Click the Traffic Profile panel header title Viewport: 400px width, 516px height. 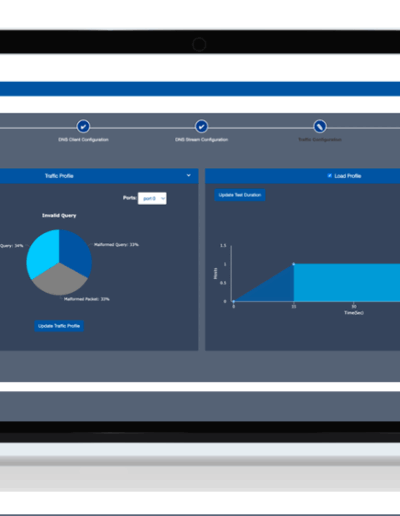tap(59, 176)
